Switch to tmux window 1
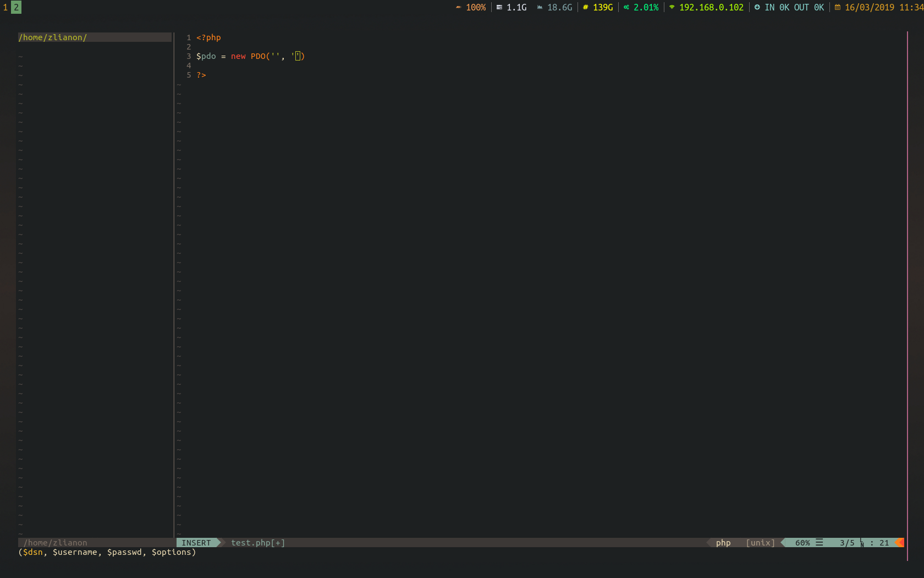The width and height of the screenshot is (924, 578). pos(4,7)
